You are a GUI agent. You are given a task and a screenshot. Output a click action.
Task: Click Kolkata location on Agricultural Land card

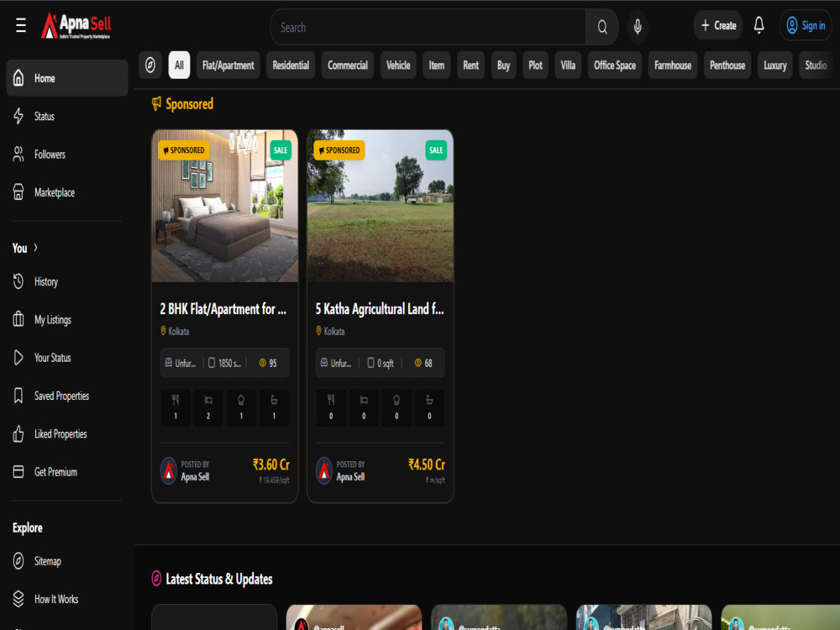pyautogui.click(x=330, y=331)
